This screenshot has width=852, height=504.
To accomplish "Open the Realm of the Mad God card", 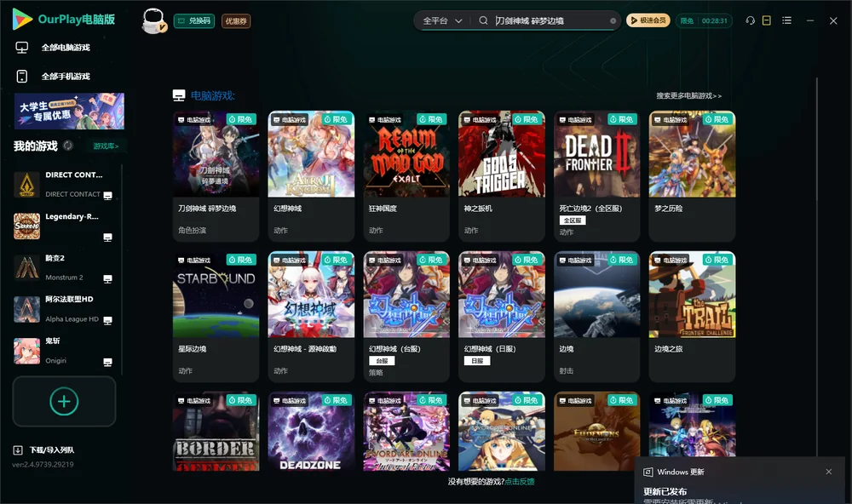I will tap(406, 176).
